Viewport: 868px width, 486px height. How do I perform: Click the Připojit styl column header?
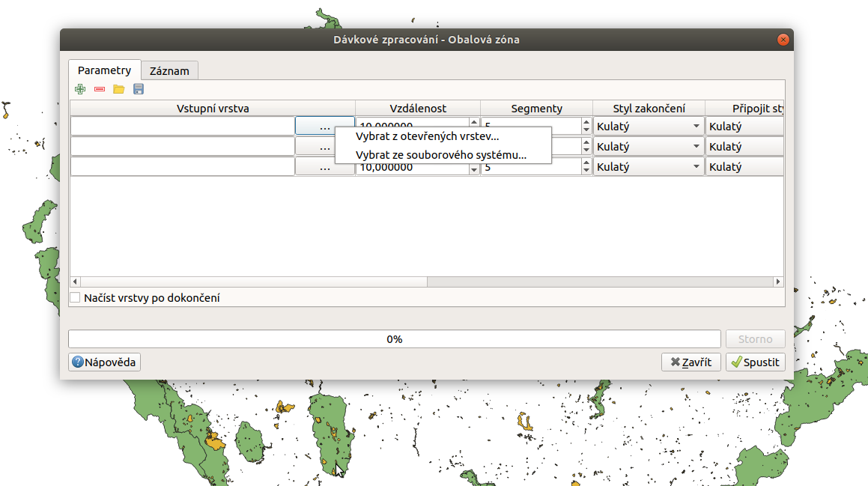744,109
